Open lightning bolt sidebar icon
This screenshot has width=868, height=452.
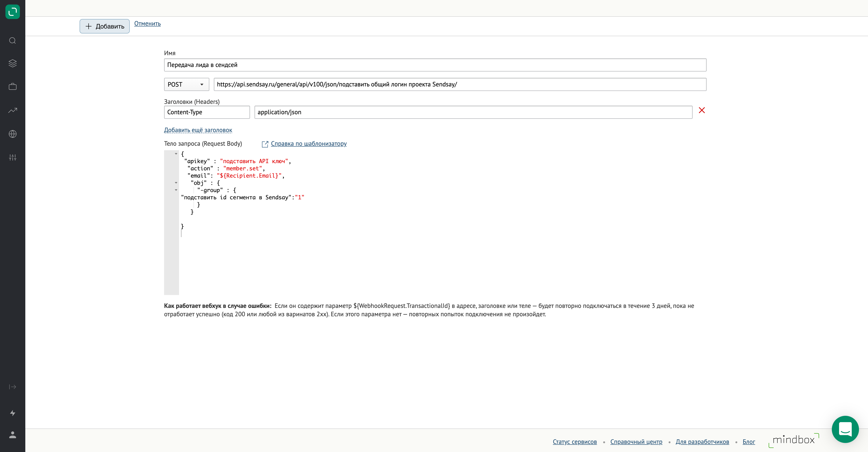click(12, 413)
